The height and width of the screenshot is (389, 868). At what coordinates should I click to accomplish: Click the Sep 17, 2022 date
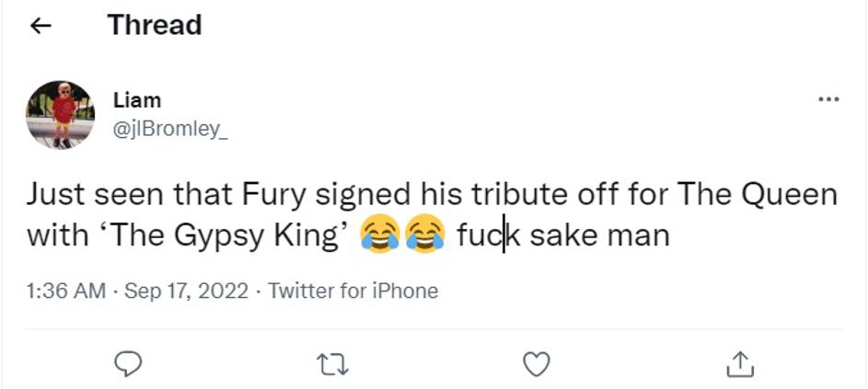pos(186,292)
